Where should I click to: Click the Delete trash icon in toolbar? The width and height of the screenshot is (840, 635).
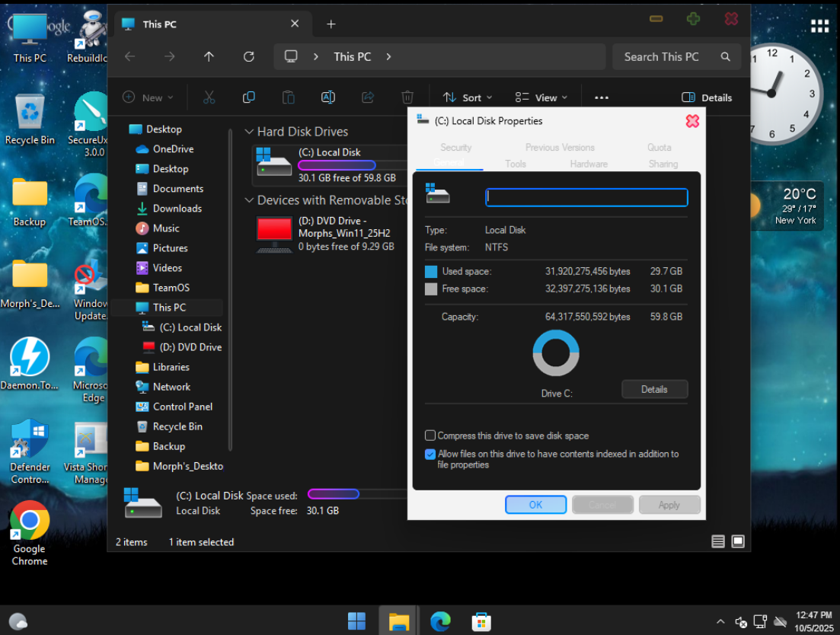407,97
